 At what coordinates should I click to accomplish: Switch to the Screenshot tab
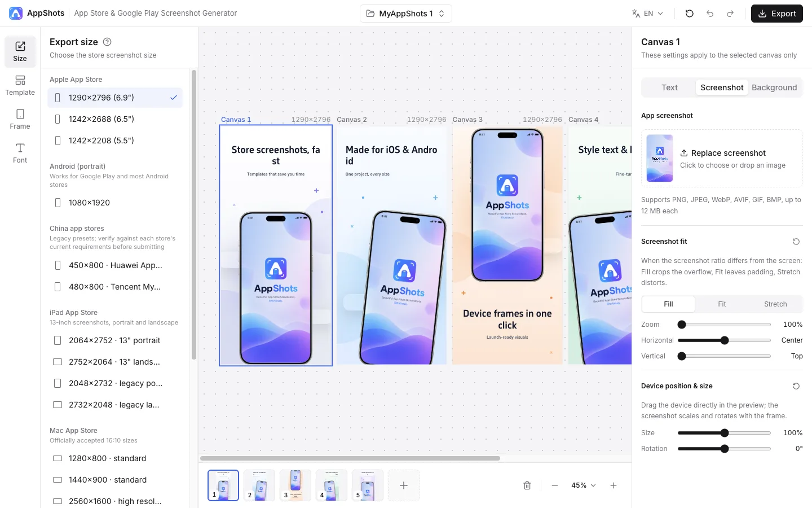pos(722,87)
